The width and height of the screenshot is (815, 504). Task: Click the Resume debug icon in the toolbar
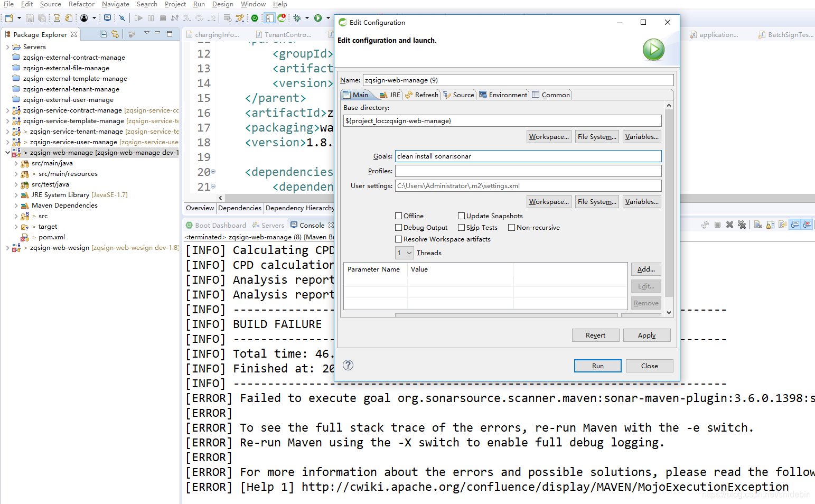138,18
